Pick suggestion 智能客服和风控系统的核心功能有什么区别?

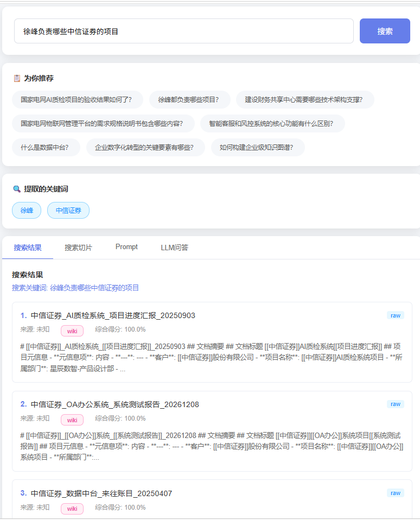pyautogui.click(x=272, y=123)
